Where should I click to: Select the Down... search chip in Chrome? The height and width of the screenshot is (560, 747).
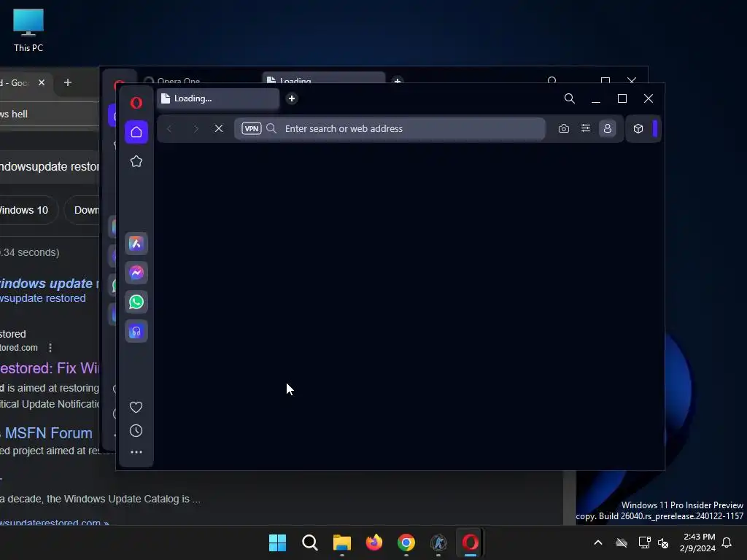coord(82,210)
